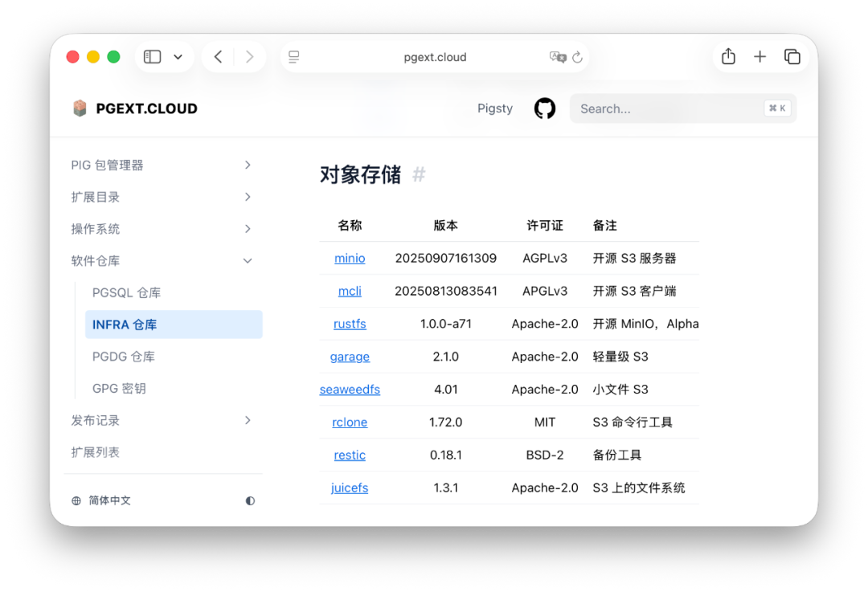868x592 pixels.
Task: Select INFRA 仓库 in the sidebar
Action: pos(174,325)
